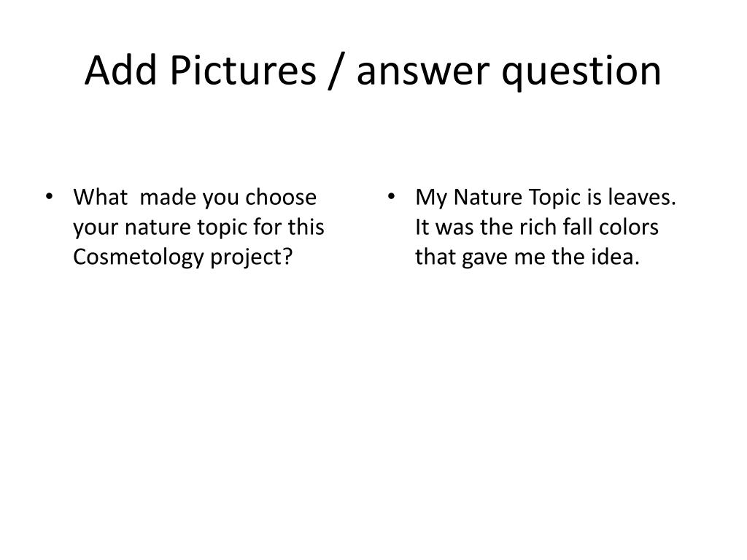Click the line 'What made you choose'
The width and height of the screenshot is (747, 560).
[x=195, y=198]
